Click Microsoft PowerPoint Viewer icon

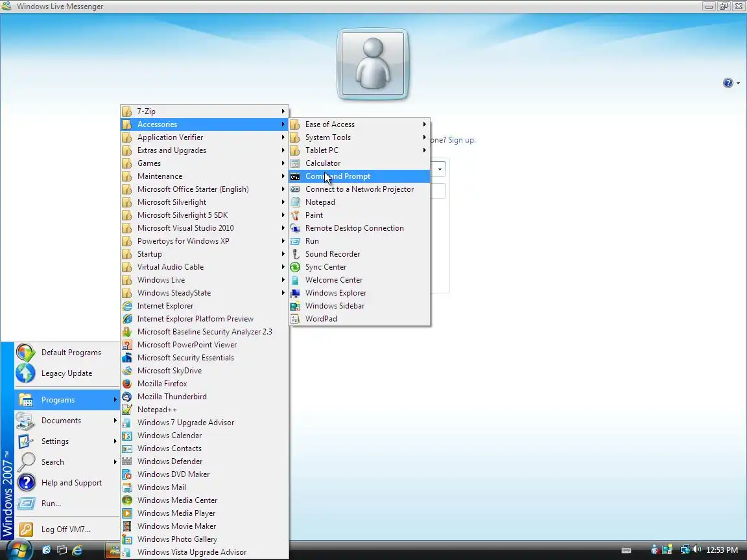[x=127, y=345]
